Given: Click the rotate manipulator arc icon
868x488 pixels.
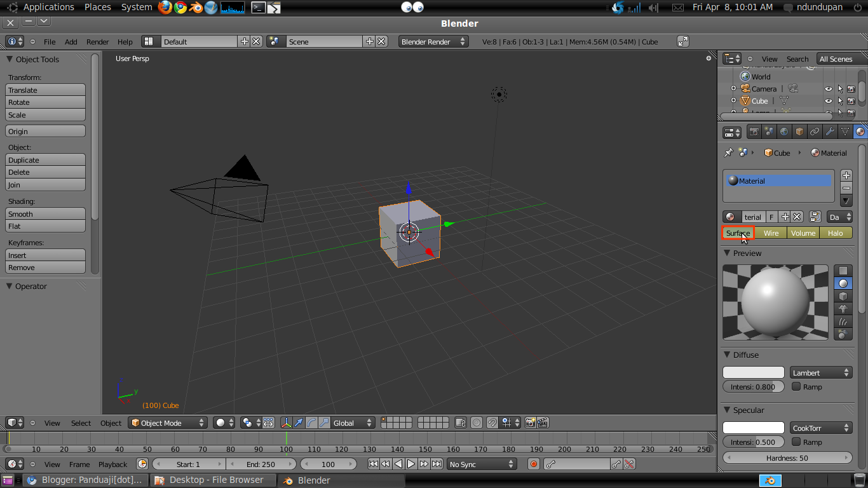Looking at the screenshot, I should 311,423.
